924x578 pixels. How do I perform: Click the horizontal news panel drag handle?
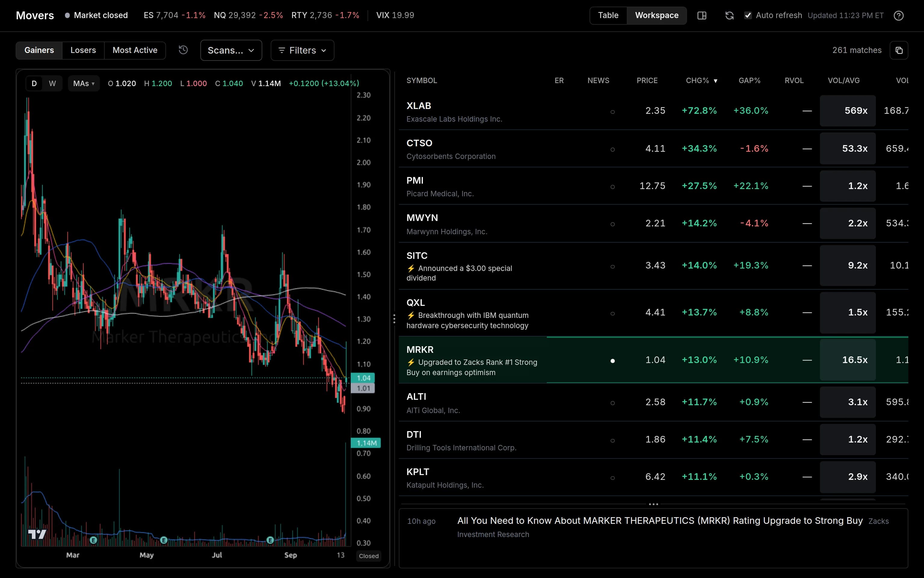(x=653, y=504)
